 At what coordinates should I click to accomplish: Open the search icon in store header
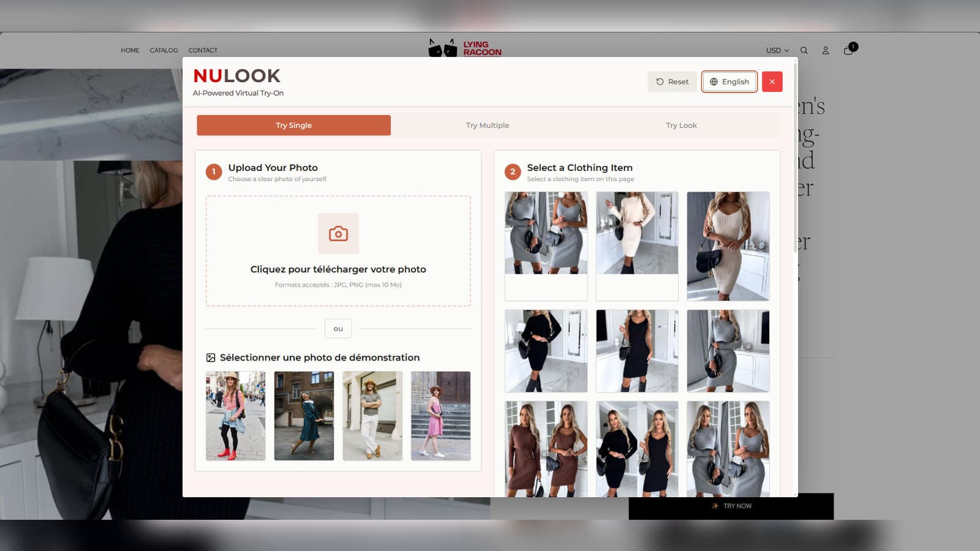click(804, 50)
